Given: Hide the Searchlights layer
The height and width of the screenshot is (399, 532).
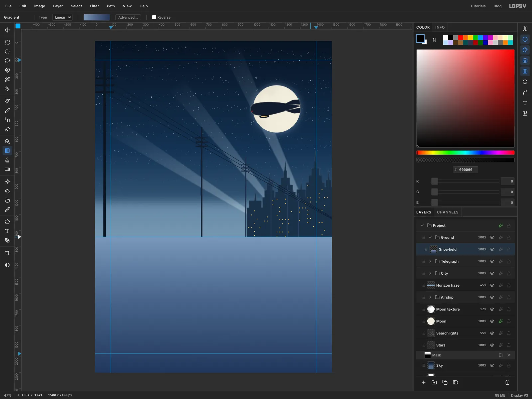Looking at the screenshot, I should (492, 333).
